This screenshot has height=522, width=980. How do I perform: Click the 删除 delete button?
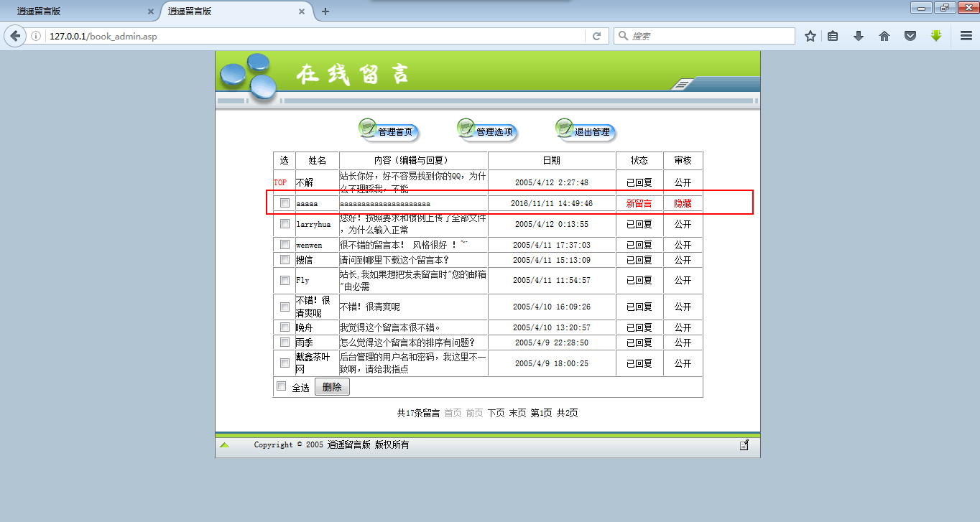pos(332,387)
